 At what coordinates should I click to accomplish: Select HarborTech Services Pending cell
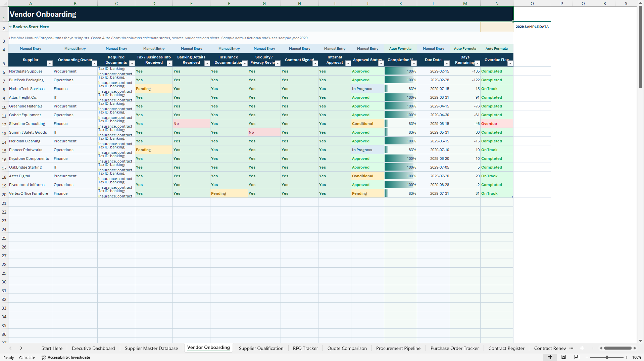[154, 89]
